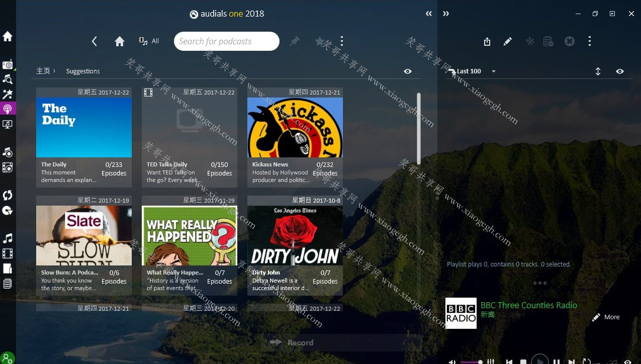Select the Podcasts sidebar icon
The width and height of the screenshot is (641, 364).
tap(8, 109)
